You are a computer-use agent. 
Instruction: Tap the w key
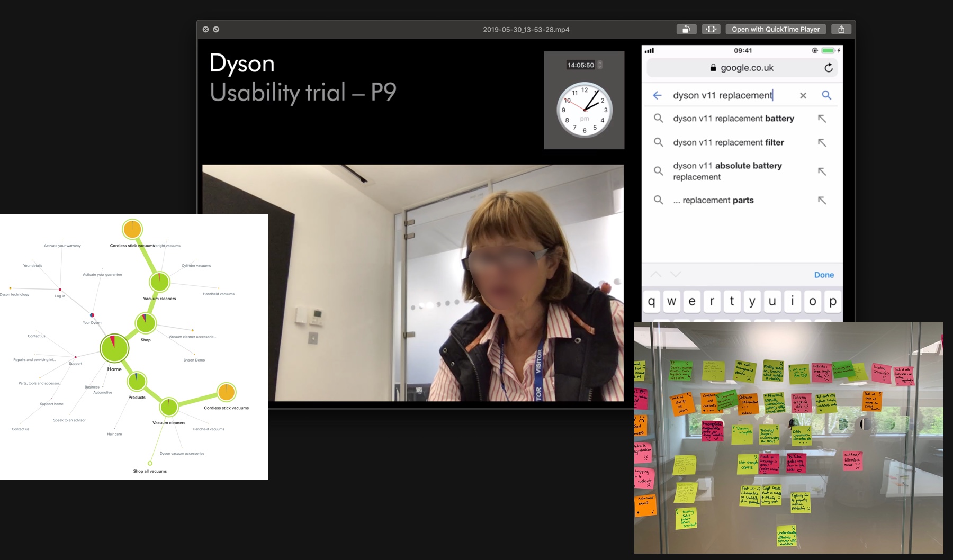672,302
